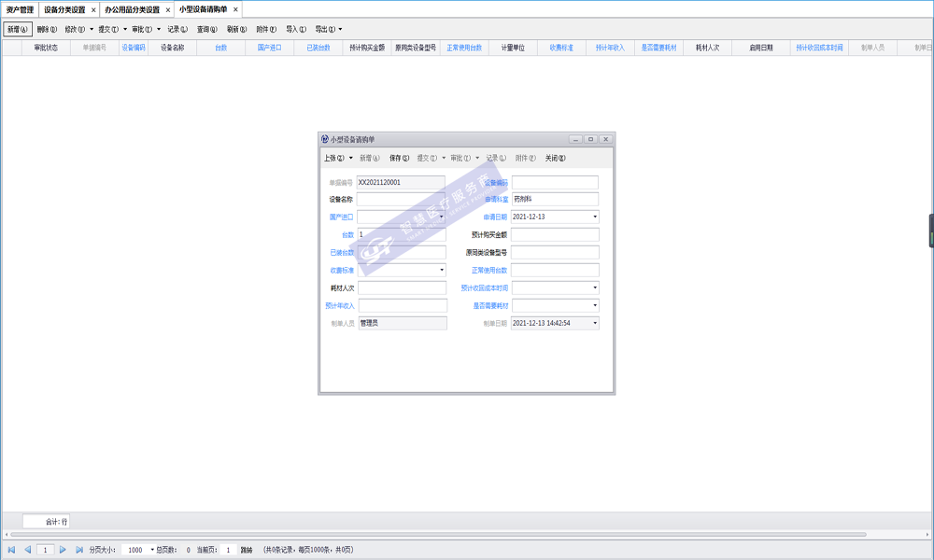
Task: Click the previous page arrow icon
Action: (27, 550)
